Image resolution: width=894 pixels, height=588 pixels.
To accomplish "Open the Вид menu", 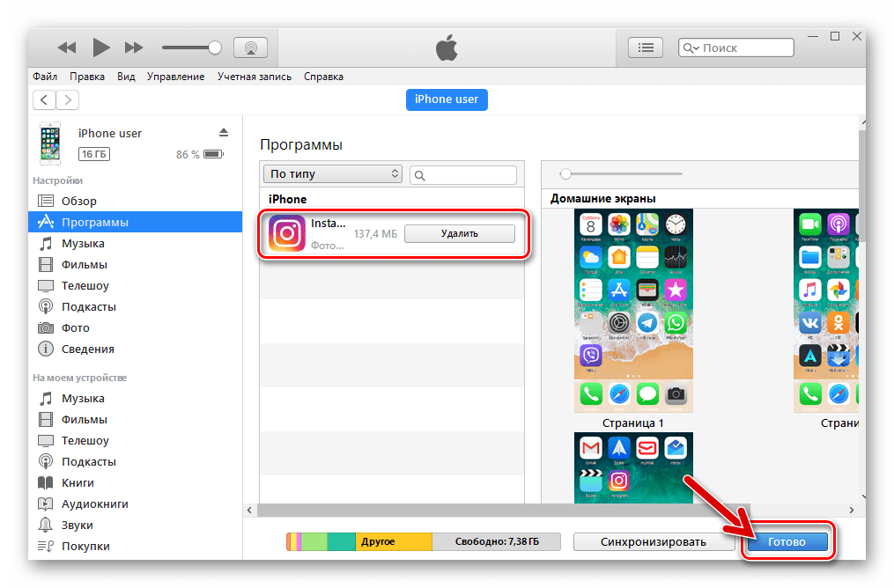I will coord(126,77).
